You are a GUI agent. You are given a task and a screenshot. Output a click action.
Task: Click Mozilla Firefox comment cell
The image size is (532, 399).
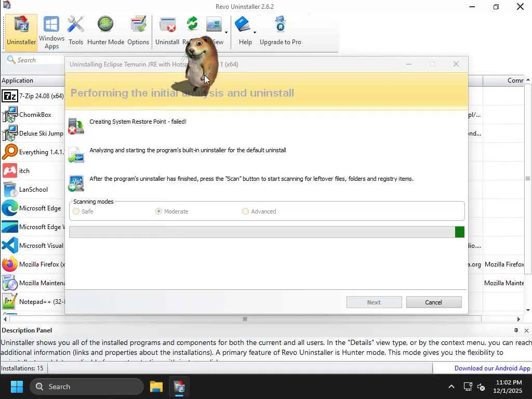pos(504,264)
